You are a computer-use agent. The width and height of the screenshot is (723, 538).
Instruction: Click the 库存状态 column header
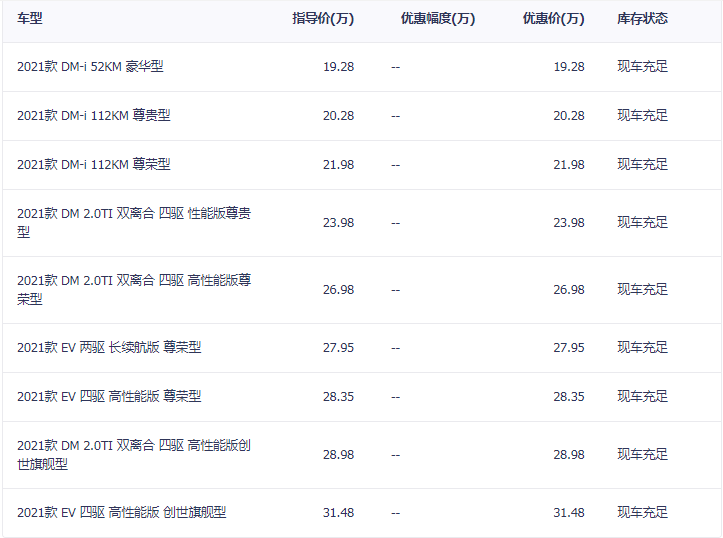pos(642,18)
